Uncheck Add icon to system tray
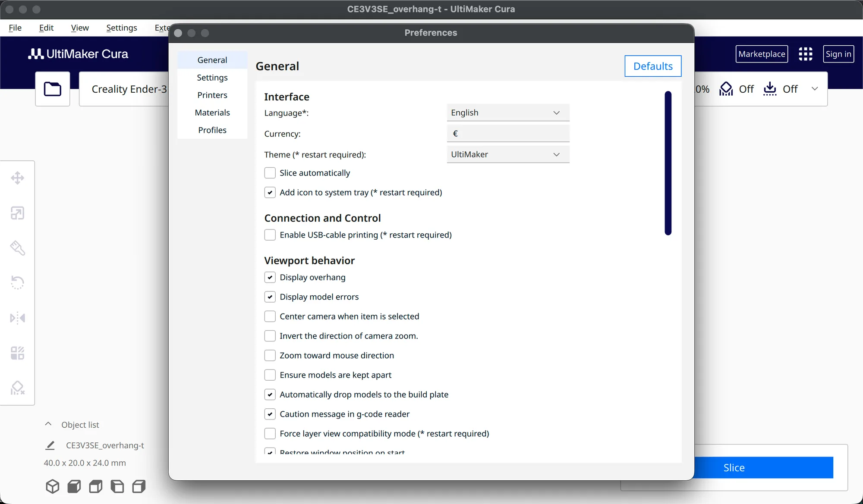863x504 pixels. [x=270, y=192]
